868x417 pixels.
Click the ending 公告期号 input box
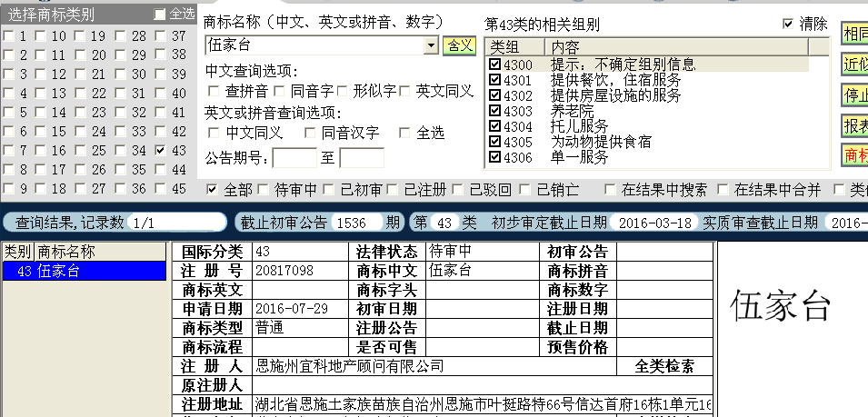362,158
